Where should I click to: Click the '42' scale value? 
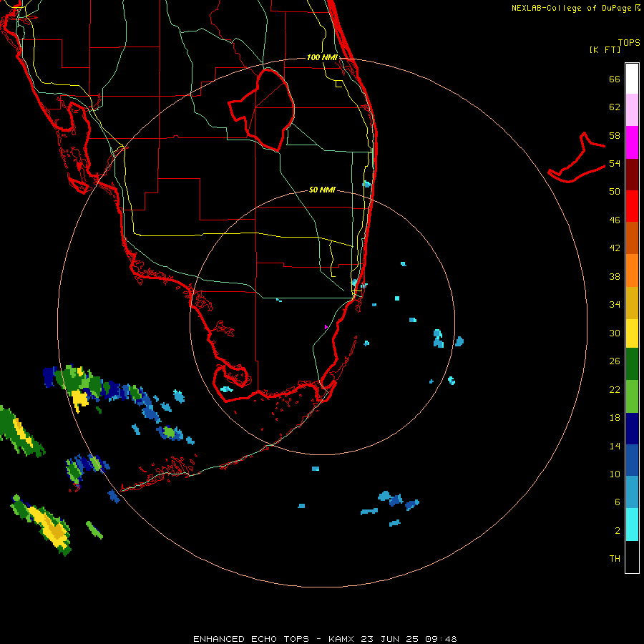pyautogui.click(x=615, y=248)
